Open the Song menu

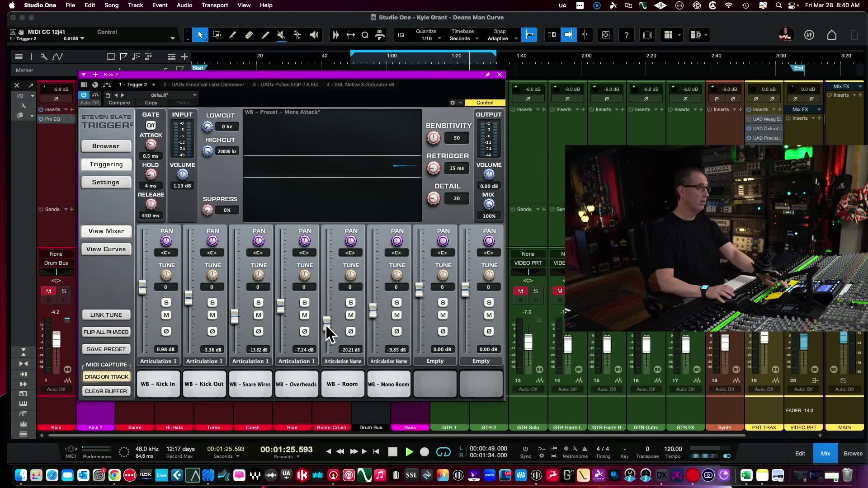point(111,5)
